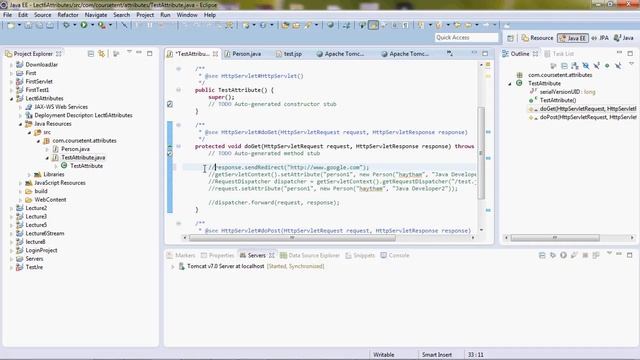Switch to Java perspective

coord(624,38)
